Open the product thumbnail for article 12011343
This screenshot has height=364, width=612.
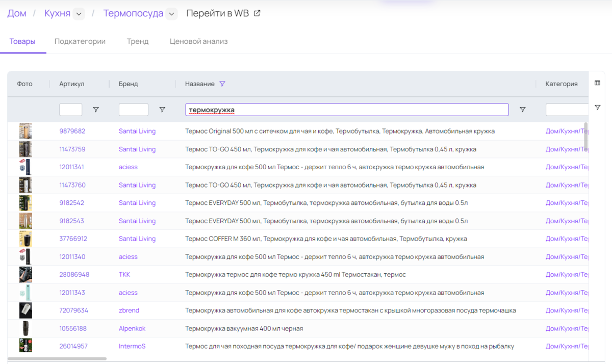(x=25, y=293)
